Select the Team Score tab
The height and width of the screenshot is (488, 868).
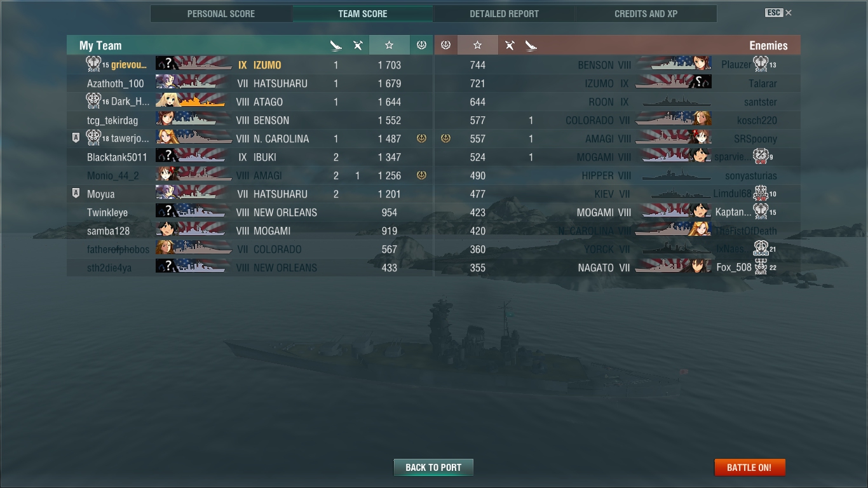[x=363, y=14]
